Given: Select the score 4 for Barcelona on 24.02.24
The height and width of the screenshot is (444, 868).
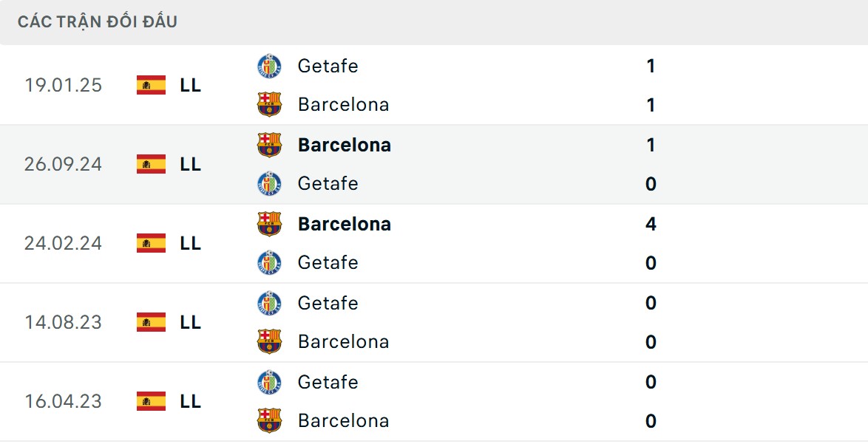Looking at the screenshot, I should [x=649, y=224].
